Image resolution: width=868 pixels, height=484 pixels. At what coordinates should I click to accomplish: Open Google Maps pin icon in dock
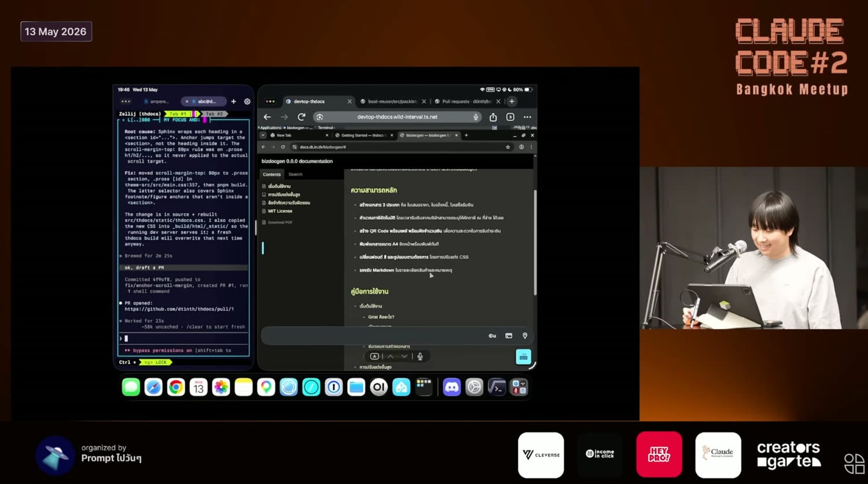[x=266, y=387]
